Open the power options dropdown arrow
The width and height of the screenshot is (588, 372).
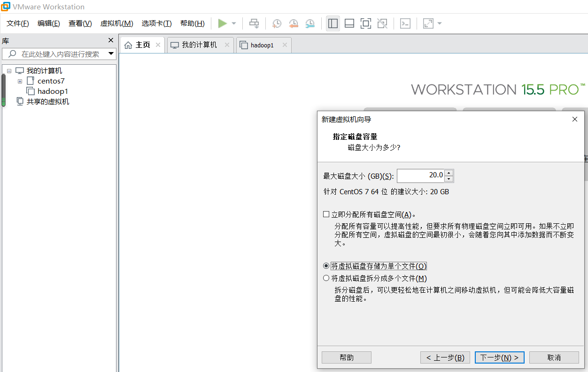pyautogui.click(x=234, y=23)
